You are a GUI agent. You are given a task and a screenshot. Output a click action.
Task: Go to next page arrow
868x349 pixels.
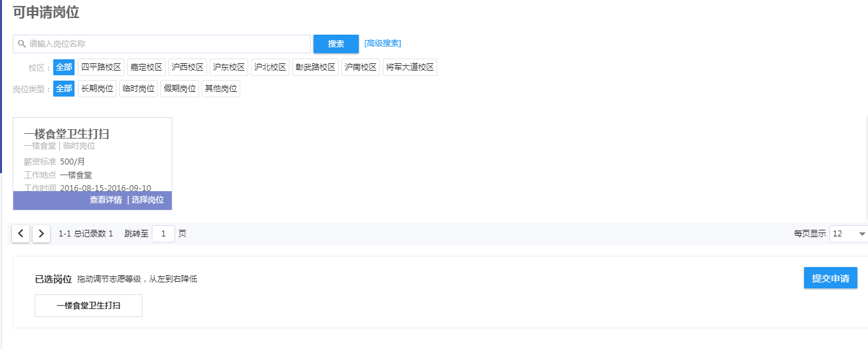click(41, 234)
